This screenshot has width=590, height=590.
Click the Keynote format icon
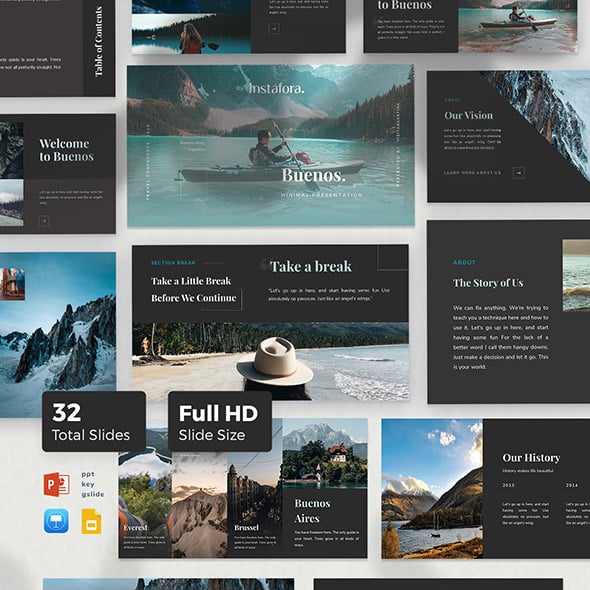(x=56, y=521)
